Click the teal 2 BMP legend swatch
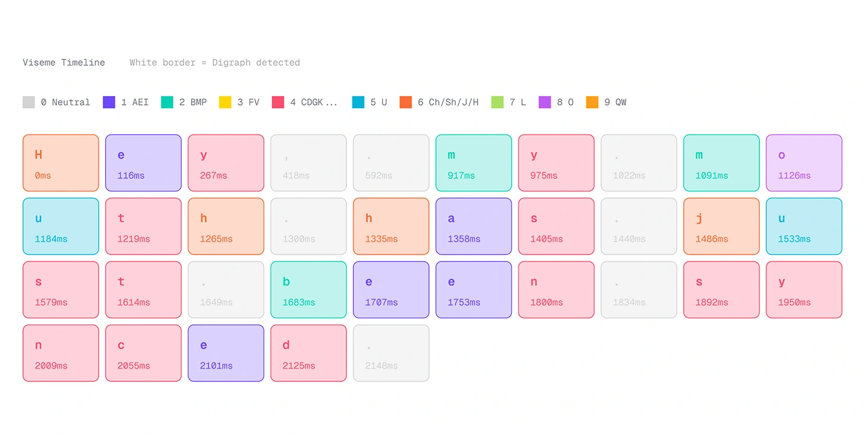 [x=167, y=102]
